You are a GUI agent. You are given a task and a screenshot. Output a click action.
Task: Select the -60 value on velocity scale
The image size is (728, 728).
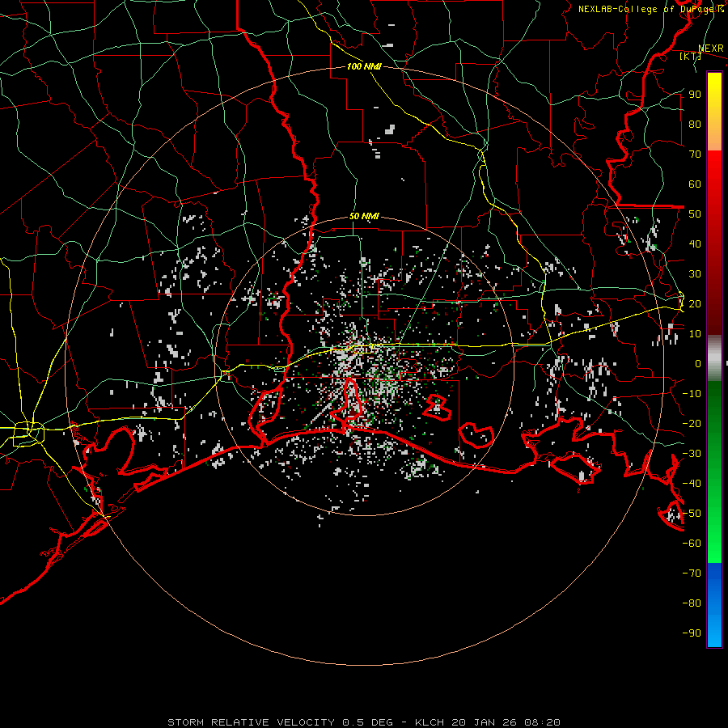[692, 544]
